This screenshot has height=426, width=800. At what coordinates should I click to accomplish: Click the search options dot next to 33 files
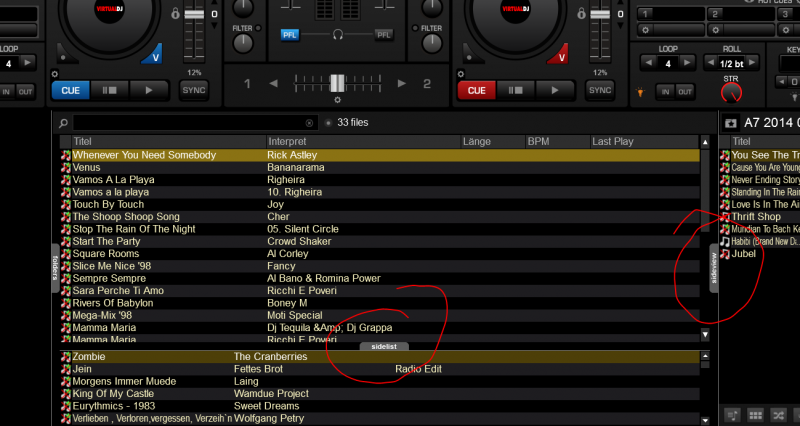pos(328,122)
